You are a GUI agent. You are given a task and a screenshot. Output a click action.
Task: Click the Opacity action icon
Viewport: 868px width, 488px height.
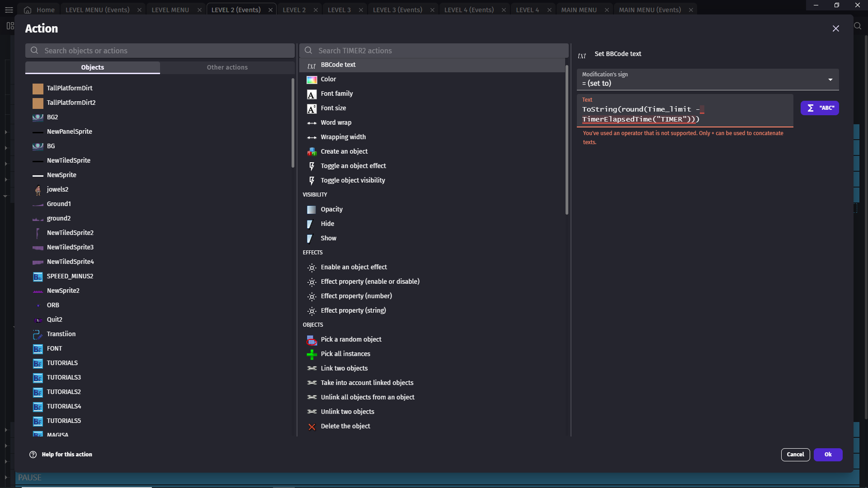tap(311, 210)
